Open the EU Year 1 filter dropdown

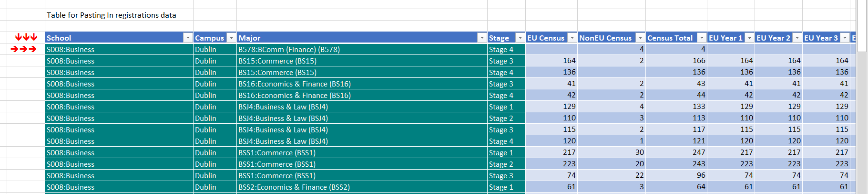pyautogui.click(x=749, y=38)
